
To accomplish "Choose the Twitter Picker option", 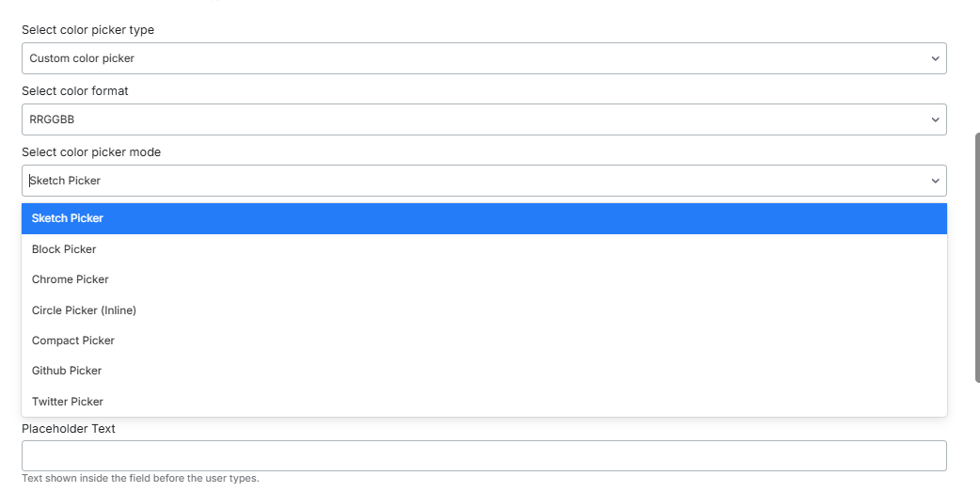I will [68, 402].
